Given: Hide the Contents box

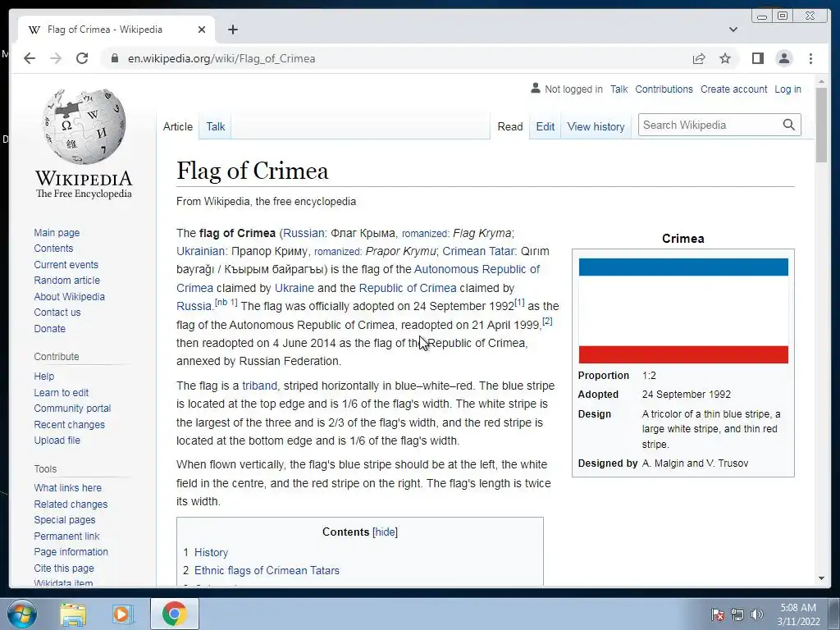Looking at the screenshot, I should coord(386,532).
